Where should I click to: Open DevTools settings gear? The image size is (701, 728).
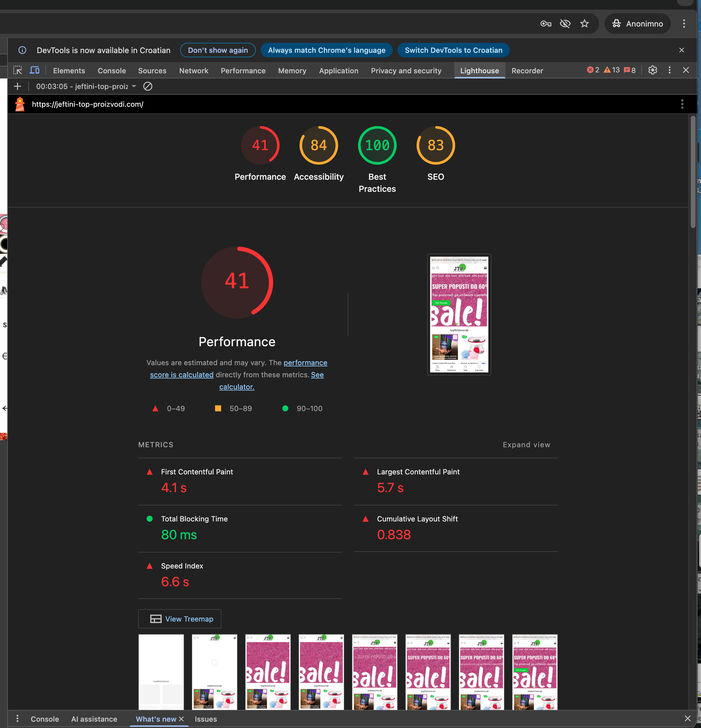click(x=652, y=70)
